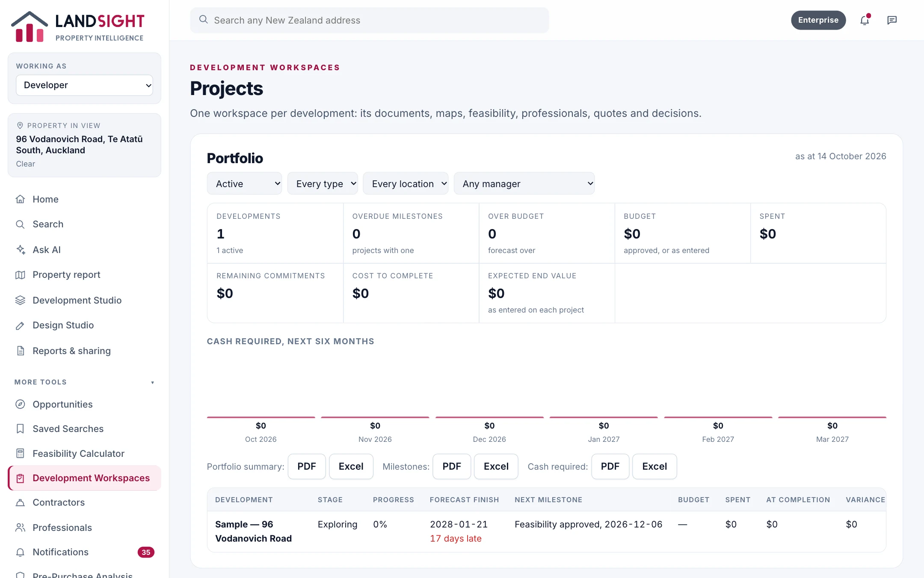The width and height of the screenshot is (924, 578).
Task: Open Ask AI from the sidebar
Action: pyautogui.click(x=84, y=250)
